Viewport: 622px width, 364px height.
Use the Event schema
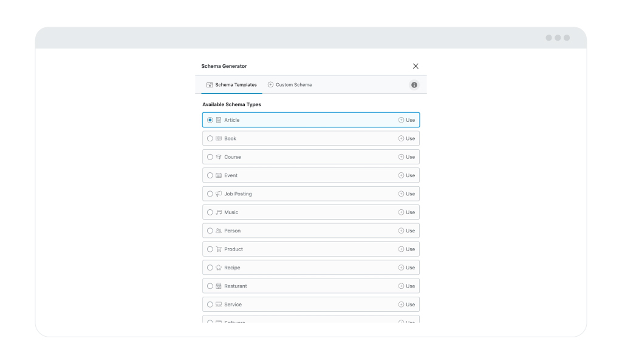pos(406,175)
